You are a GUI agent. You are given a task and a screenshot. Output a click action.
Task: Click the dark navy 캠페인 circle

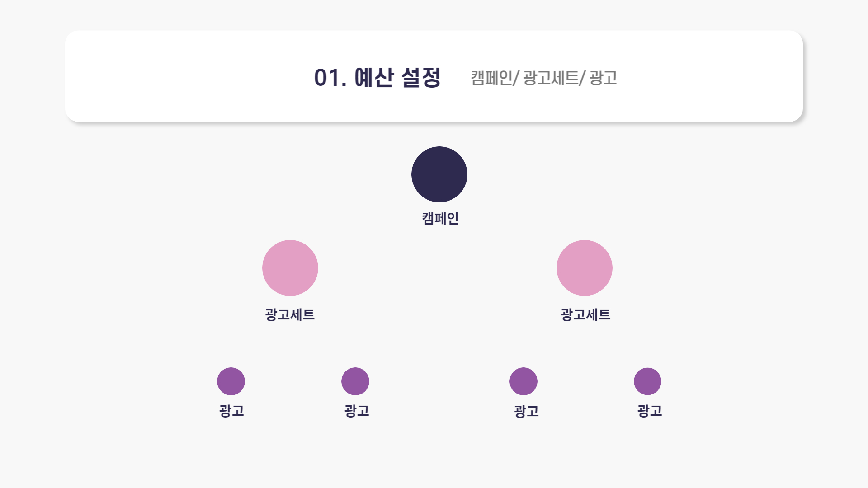[439, 174]
